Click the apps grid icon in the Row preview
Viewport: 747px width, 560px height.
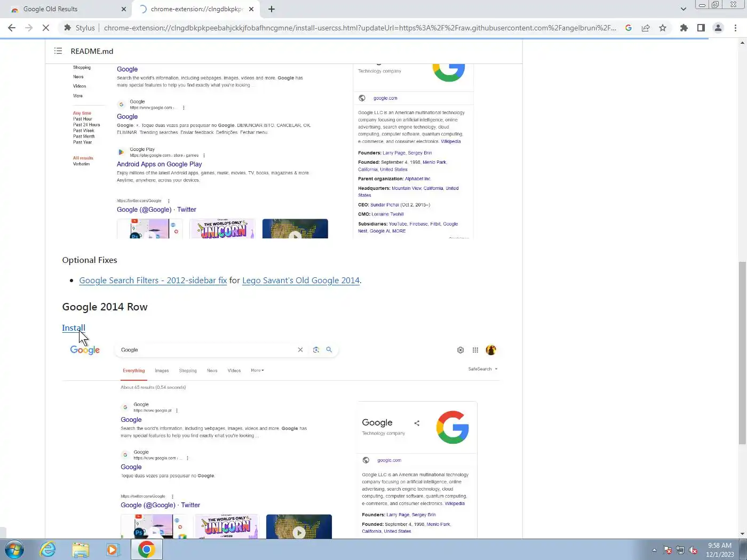pyautogui.click(x=475, y=350)
